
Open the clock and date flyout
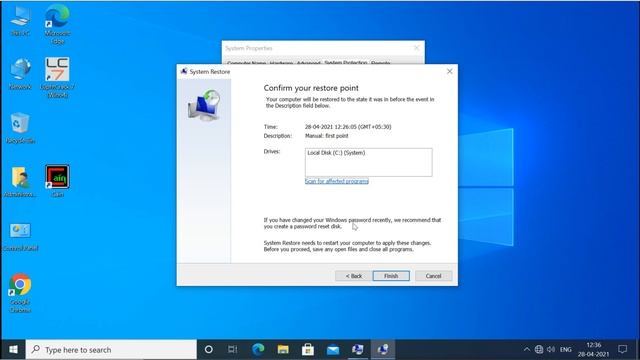coord(593,350)
